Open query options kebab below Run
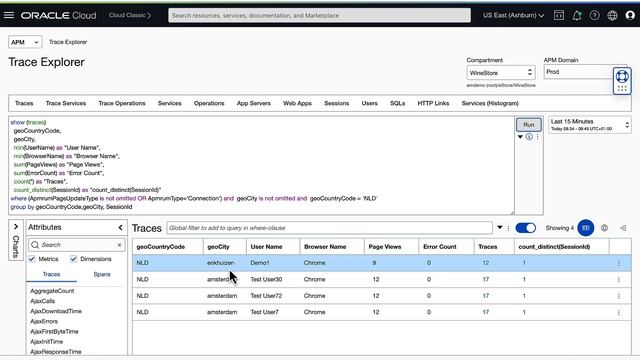This screenshot has width=640, height=360. (538, 137)
